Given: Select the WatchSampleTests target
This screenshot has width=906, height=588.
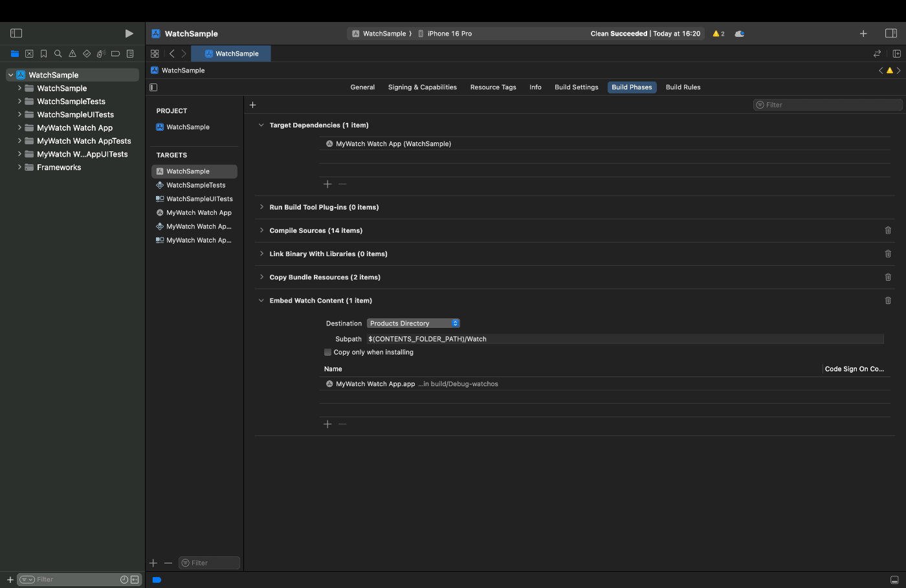Looking at the screenshot, I should click(x=196, y=185).
